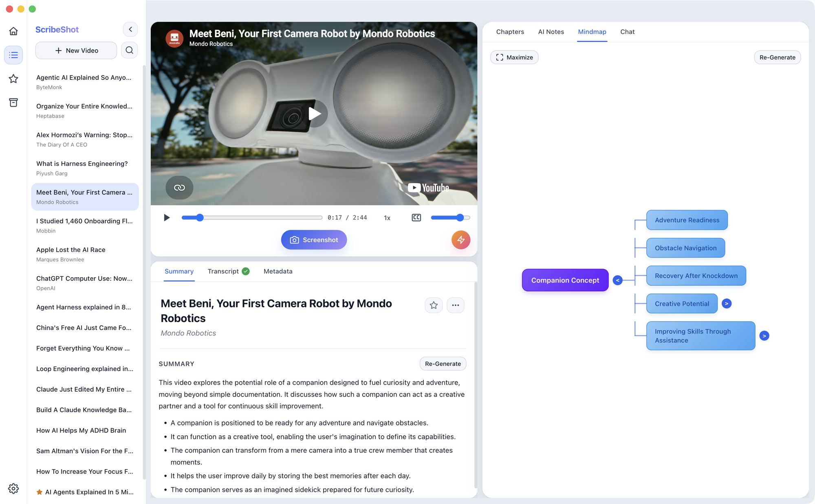Select the Mindmap tab
815x504 pixels.
592,32
